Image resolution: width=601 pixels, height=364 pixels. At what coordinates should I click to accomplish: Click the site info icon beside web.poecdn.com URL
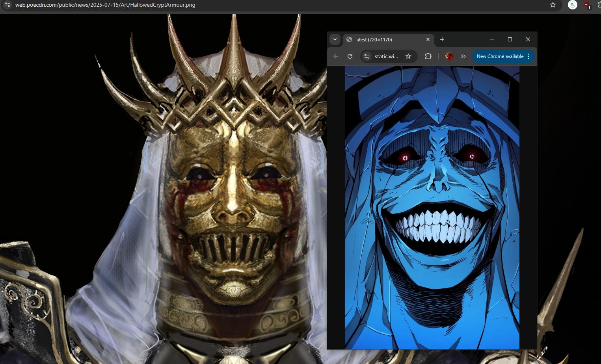click(7, 5)
